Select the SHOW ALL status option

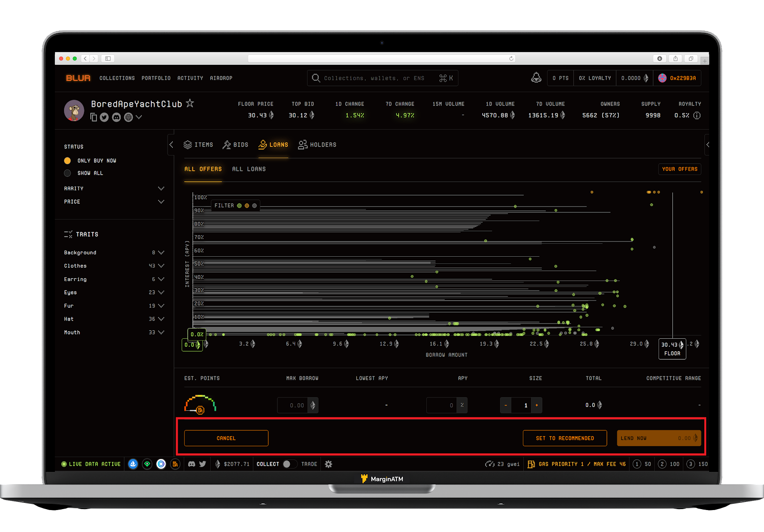[84, 173]
